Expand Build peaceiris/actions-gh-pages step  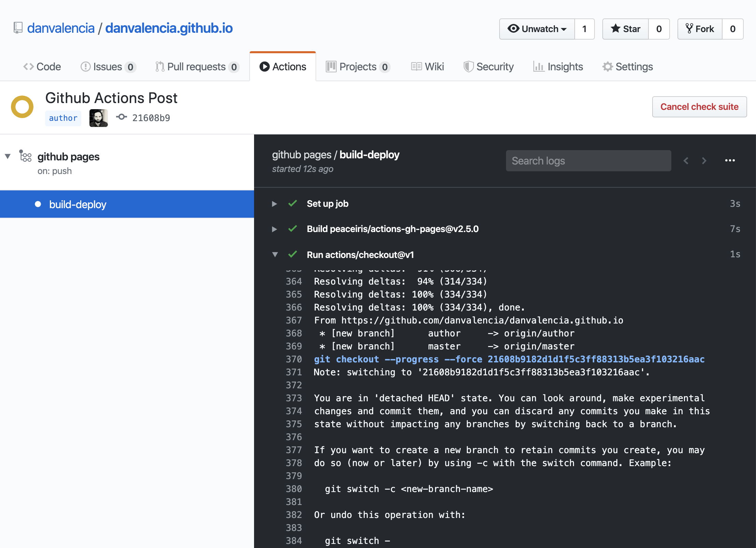click(274, 229)
